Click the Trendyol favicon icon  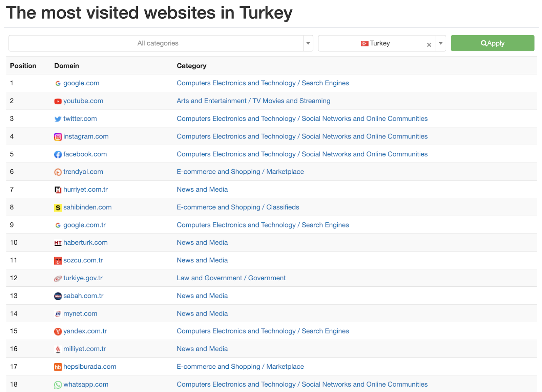pyautogui.click(x=58, y=172)
